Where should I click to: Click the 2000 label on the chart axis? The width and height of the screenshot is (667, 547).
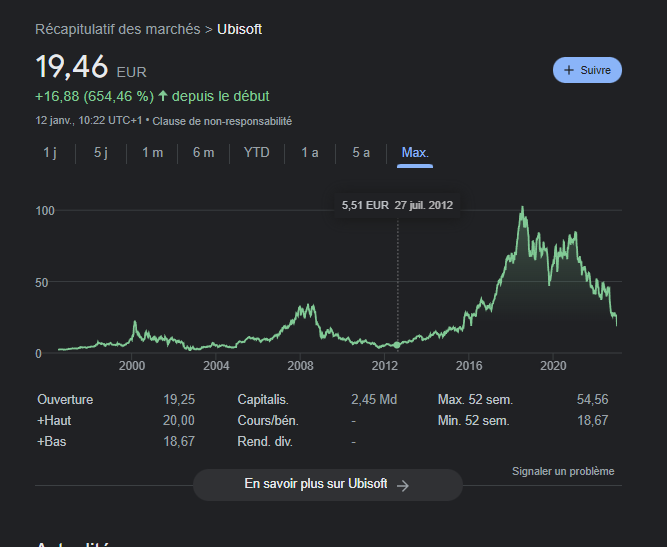point(132,366)
